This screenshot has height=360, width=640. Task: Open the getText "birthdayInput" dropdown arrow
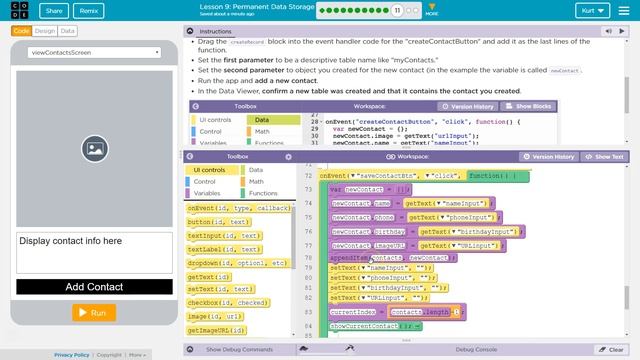[453, 232]
